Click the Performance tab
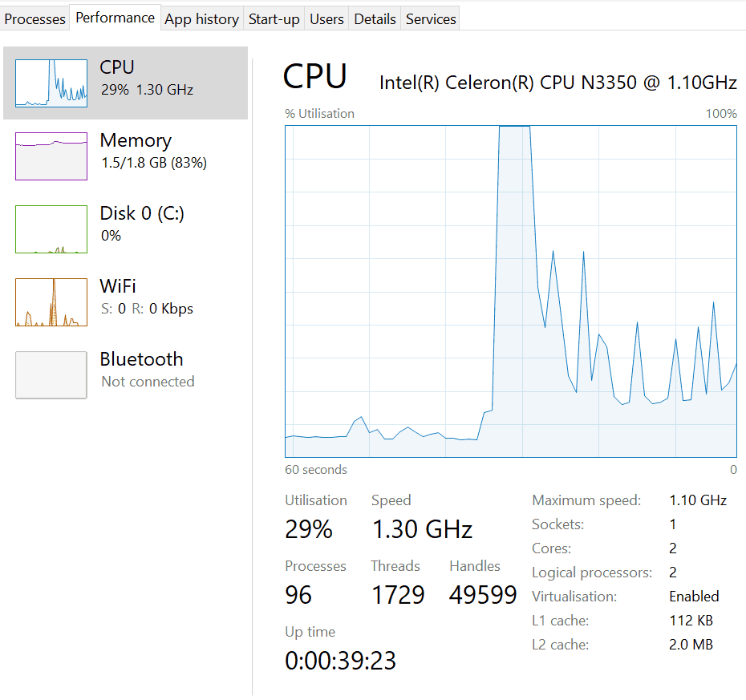Image resolution: width=746 pixels, height=700 pixels. tap(116, 18)
